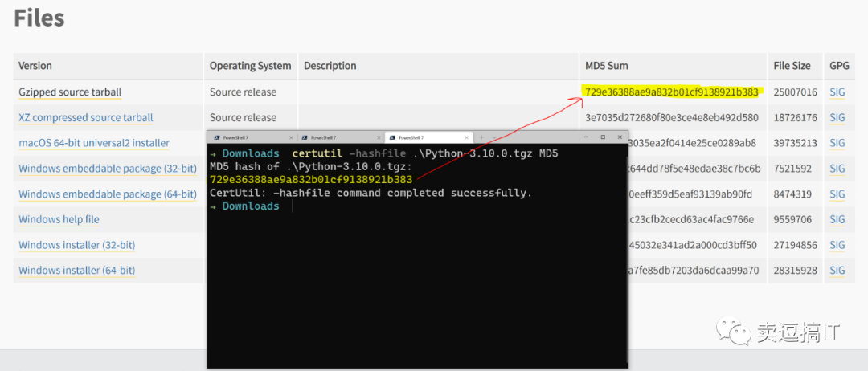Open SIG link in Windows help file row
This screenshot has width=868, height=371.
tap(837, 219)
